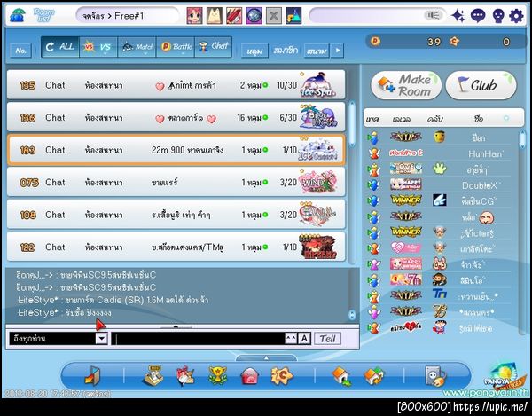The height and width of the screenshot is (416, 532).
Task: Open the ^^ emoticon picker
Action: point(291,338)
